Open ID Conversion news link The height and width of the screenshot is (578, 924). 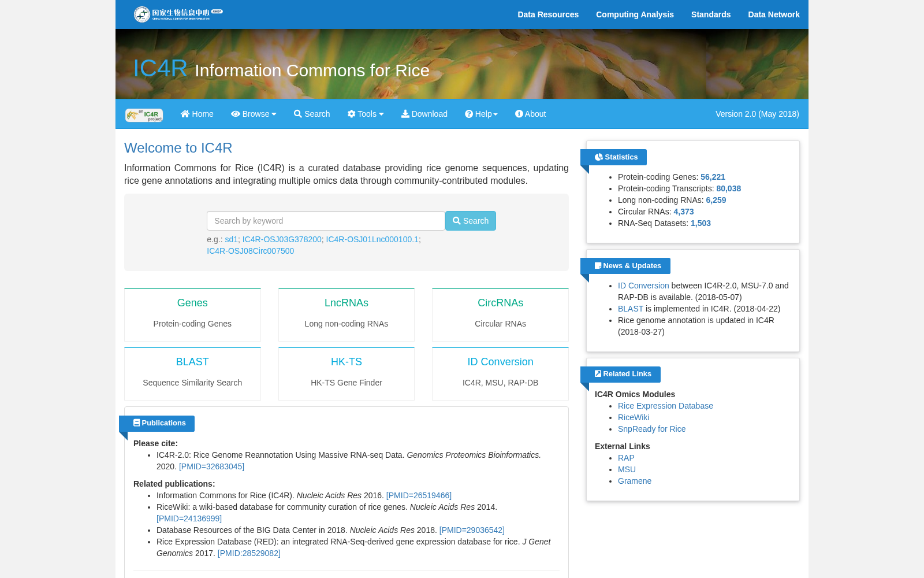(643, 286)
